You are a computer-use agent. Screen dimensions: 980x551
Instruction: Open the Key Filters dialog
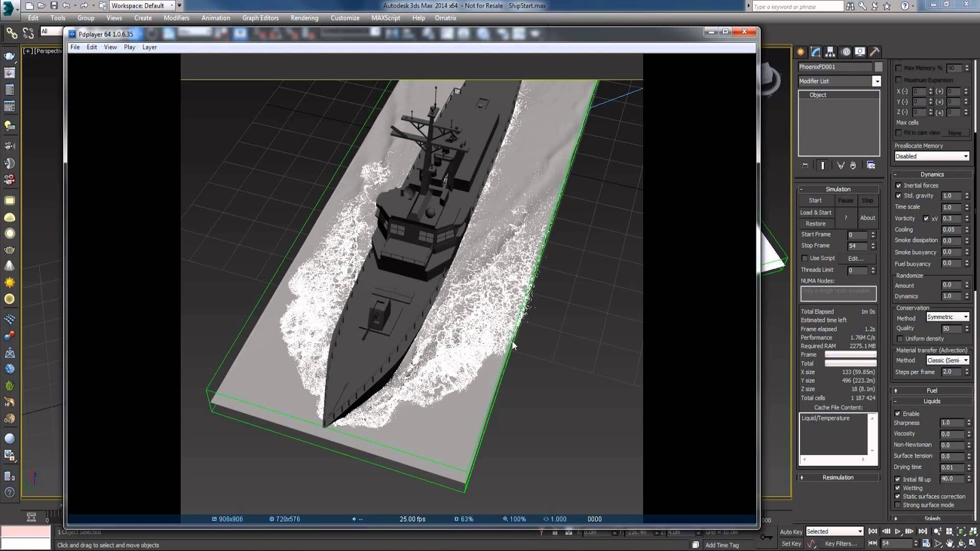pos(839,544)
